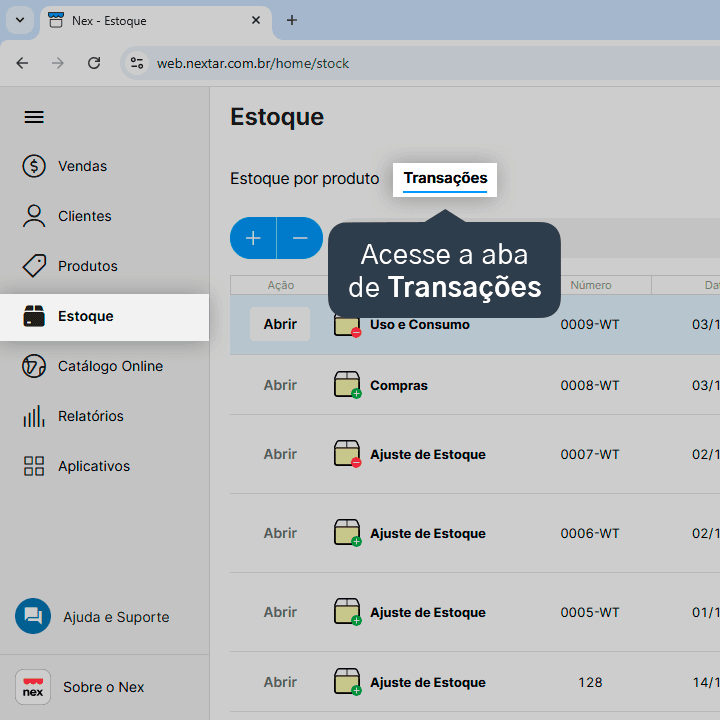This screenshot has height=720, width=720.
Task: Select Estoque in the sidebar
Action: 105,317
